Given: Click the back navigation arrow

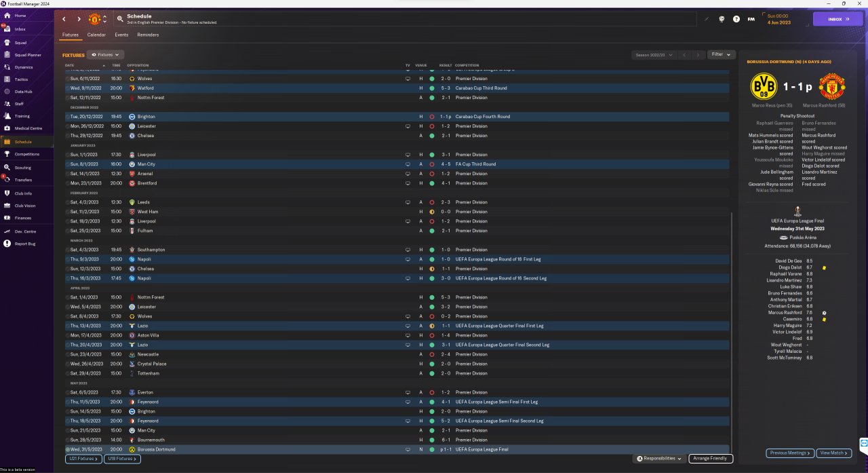Looking at the screenshot, I should pos(64,19).
